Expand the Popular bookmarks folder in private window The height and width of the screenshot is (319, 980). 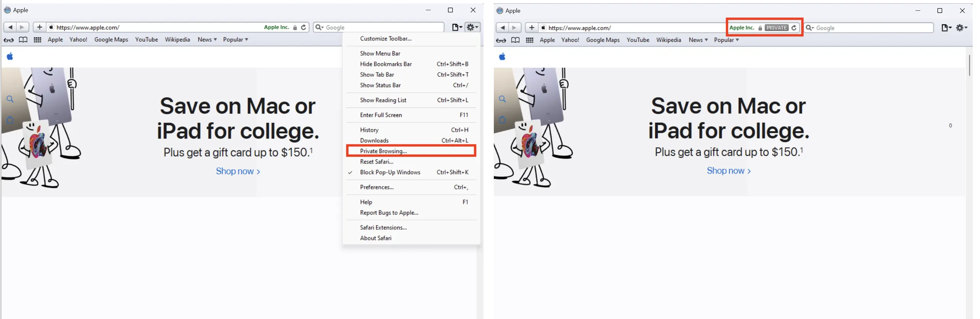pos(726,40)
